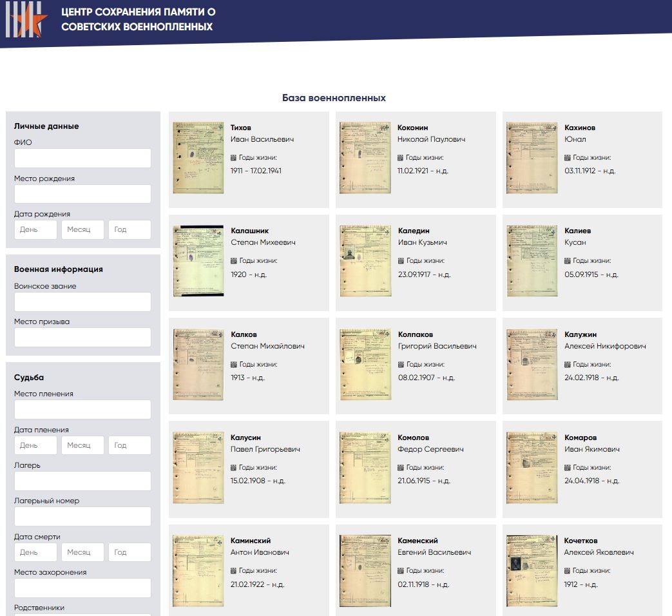The height and width of the screenshot is (616, 672).
Task: Open the Комаров Иван Якимович record
Action: point(581,438)
